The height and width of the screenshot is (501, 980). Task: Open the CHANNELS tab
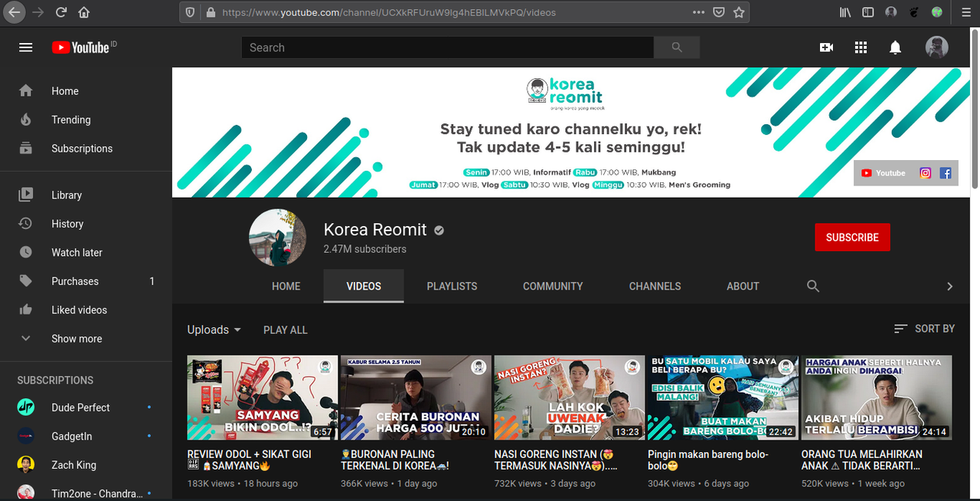pyautogui.click(x=655, y=286)
